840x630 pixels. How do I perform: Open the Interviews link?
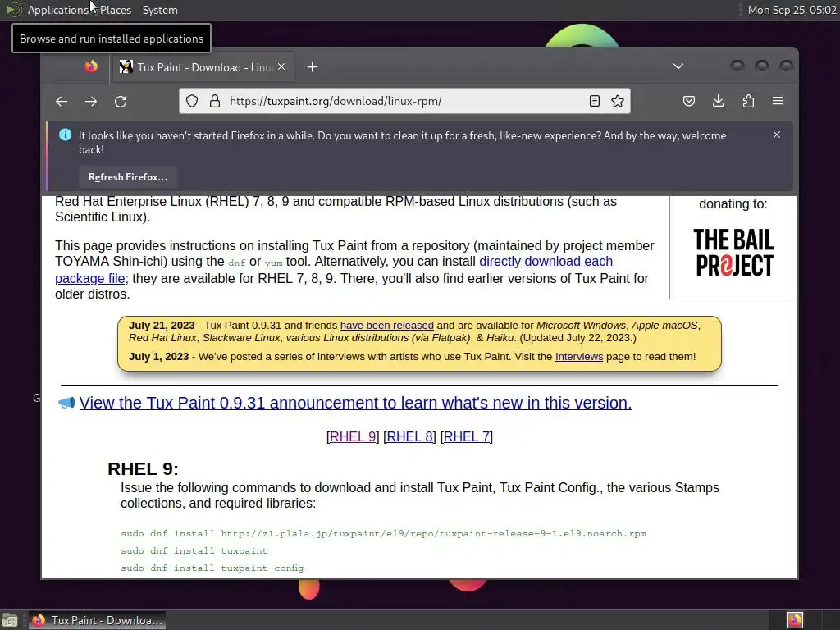pyautogui.click(x=578, y=357)
